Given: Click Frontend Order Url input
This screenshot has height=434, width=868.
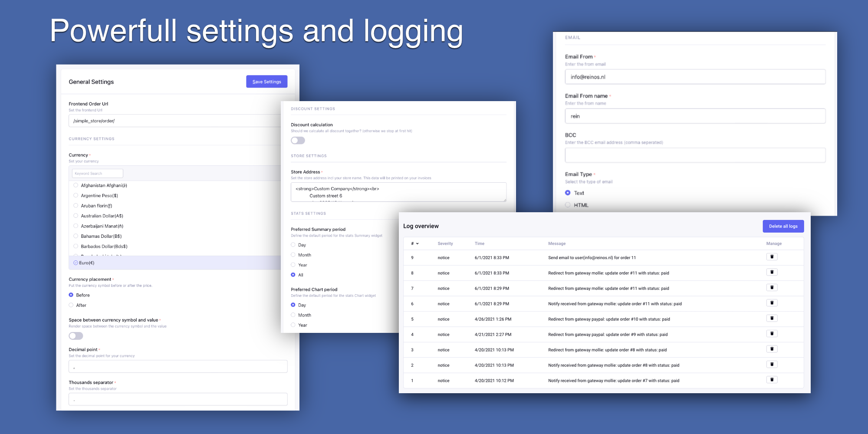Looking at the screenshot, I should click(175, 121).
